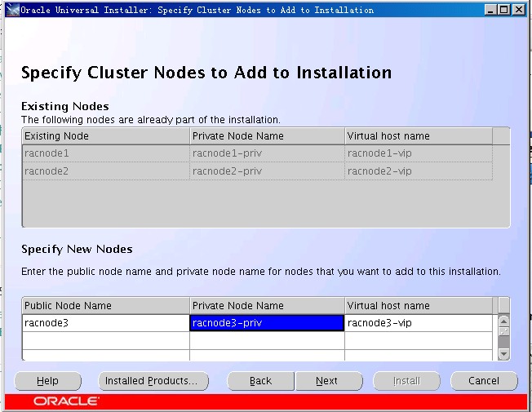The height and width of the screenshot is (412, 532).
Task: Proceed with the Next button
Action: [329, 381]
